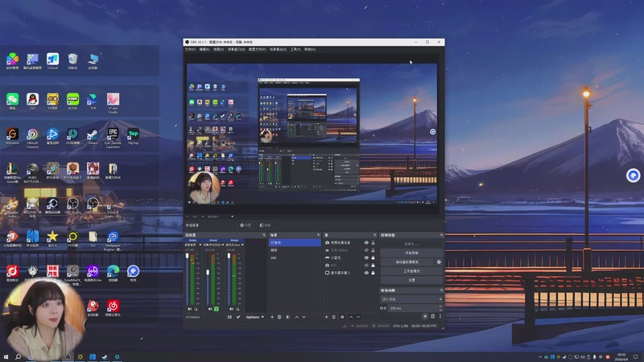Show the 文本 (GDI+) source eye toggle

pyautogui.click(x=366, y=250)
